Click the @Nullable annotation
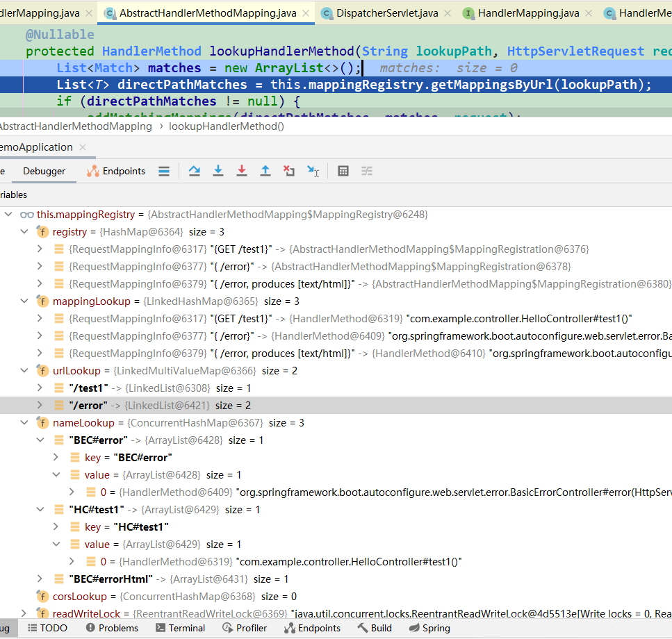The width and height of the screenshot is (672, 639). (x=60, y=35)
